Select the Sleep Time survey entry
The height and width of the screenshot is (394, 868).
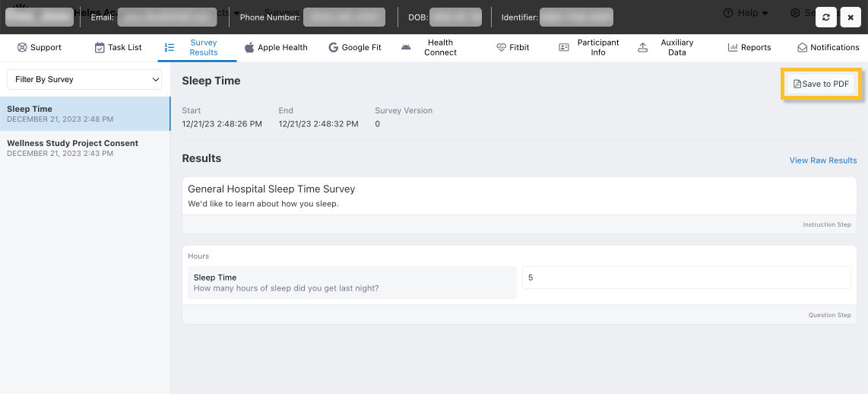pyautogui.click(x=85, y=113)
